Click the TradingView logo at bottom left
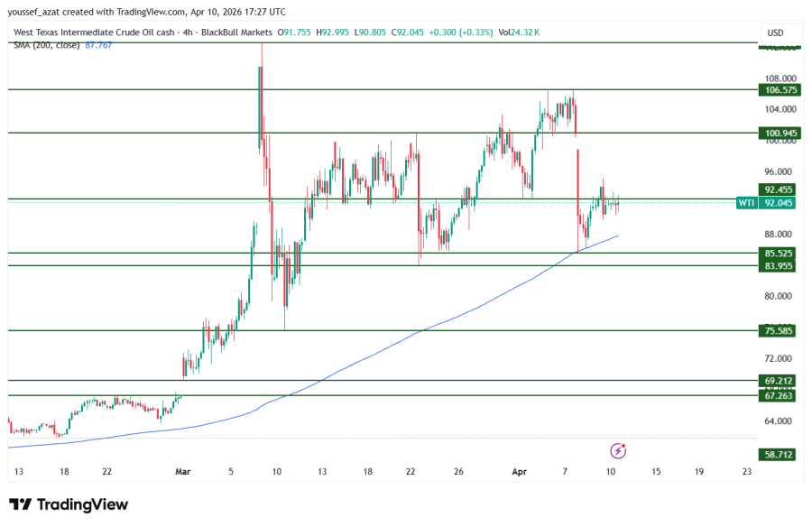The image size is (812, 527). [x=69, y=504]
